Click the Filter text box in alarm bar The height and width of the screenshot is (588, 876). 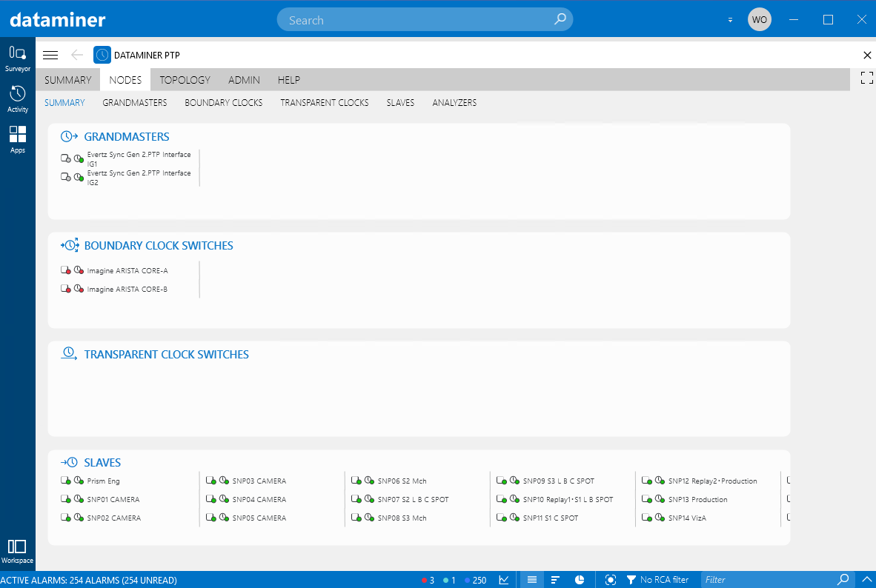(768, 580)
